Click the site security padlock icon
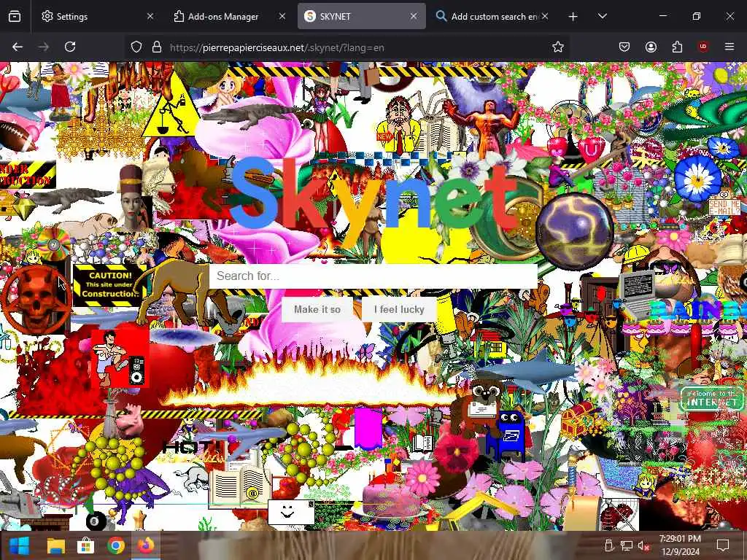747x560 pixels. pos(157,47)
